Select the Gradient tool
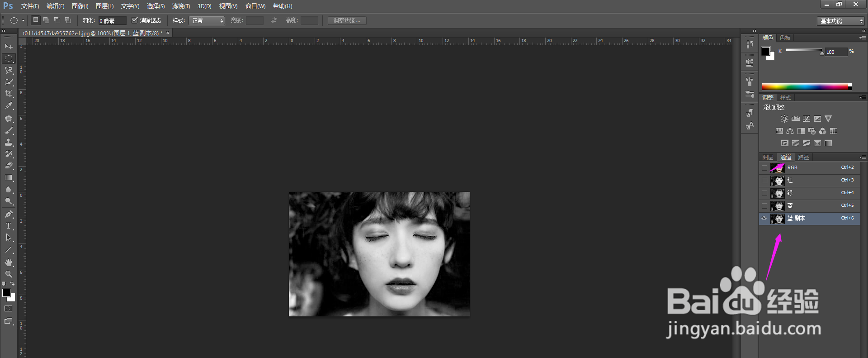This screenshot has width=868, height=358. point(9,177)
